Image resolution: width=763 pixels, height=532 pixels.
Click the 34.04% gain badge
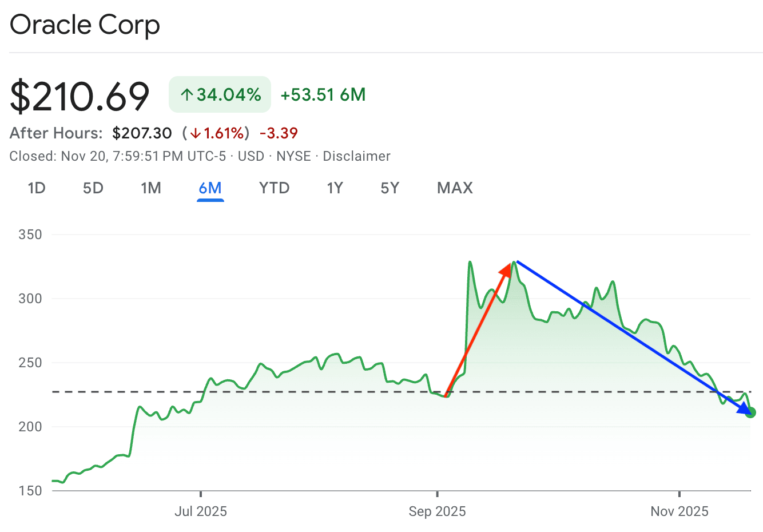click(220, 94)
